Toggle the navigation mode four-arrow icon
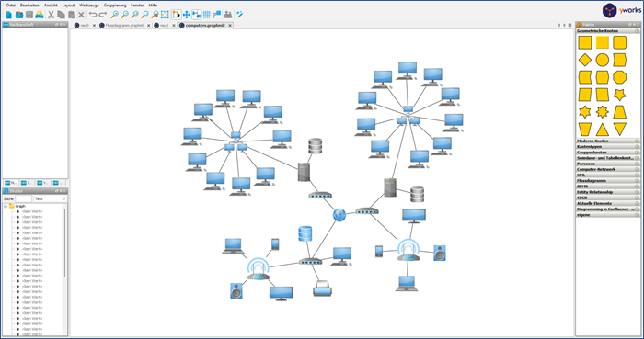Screen dimensions: 644x339 click(187, 15)
